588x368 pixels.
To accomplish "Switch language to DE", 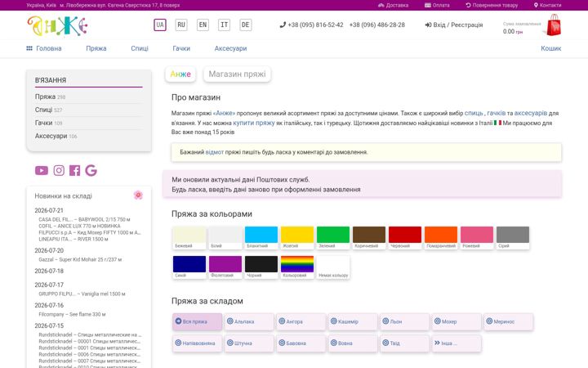I will [x=246, y=25].
